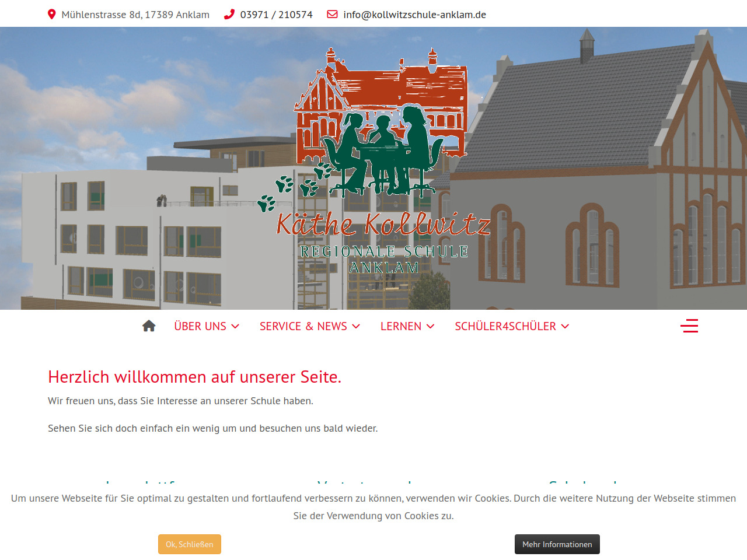Accept cookies with Ok, Schließen button
Screen dimensions: 747x560
[190, 544]
